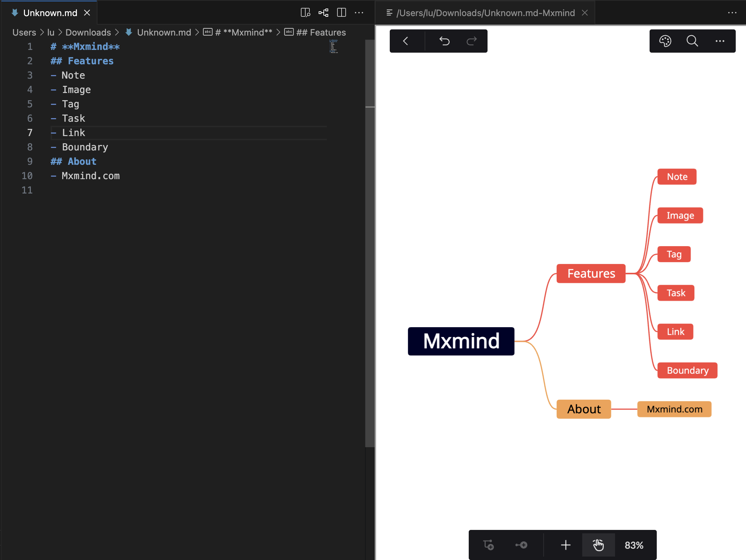
Task: Redo change in mind map
Action: (472, 41)
